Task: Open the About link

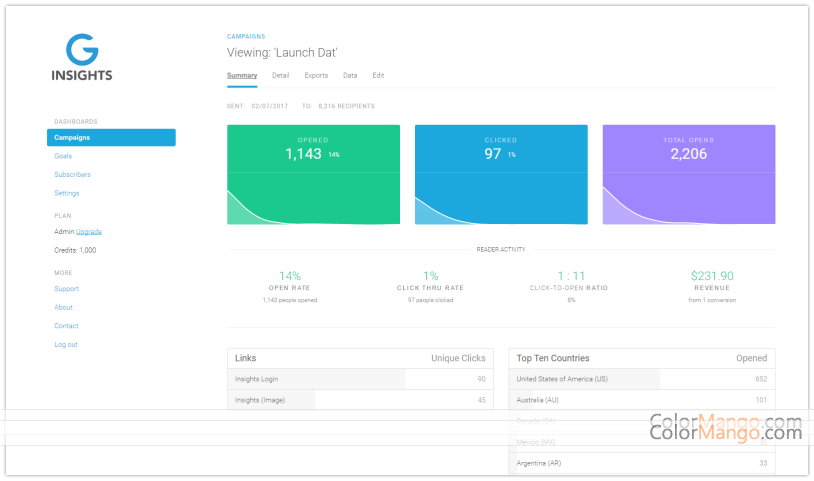Action: (x=63, y=308)
